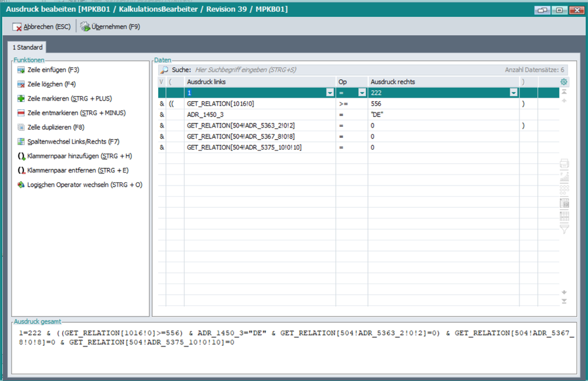Viewport: 588px width, 381px height.
Task: Add bracket pair via Klammernpaar hinzufügen
Action: (x=78, y=156)
